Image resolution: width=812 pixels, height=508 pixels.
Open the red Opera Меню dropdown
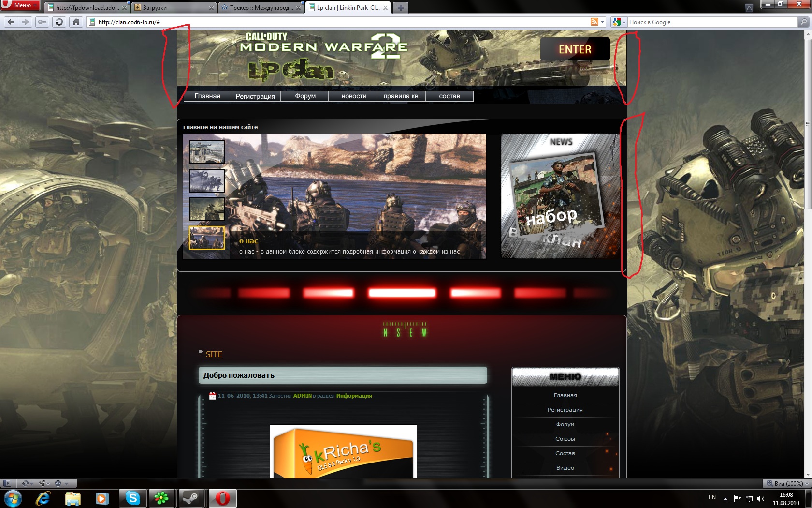(20, 5)
